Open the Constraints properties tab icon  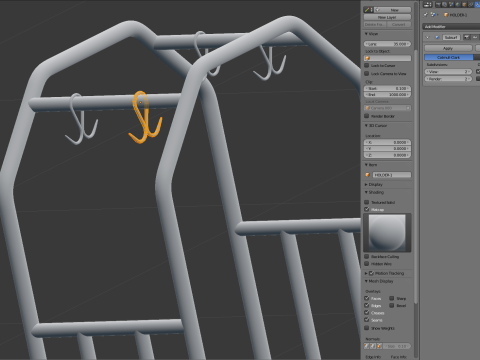coord(470,5)
